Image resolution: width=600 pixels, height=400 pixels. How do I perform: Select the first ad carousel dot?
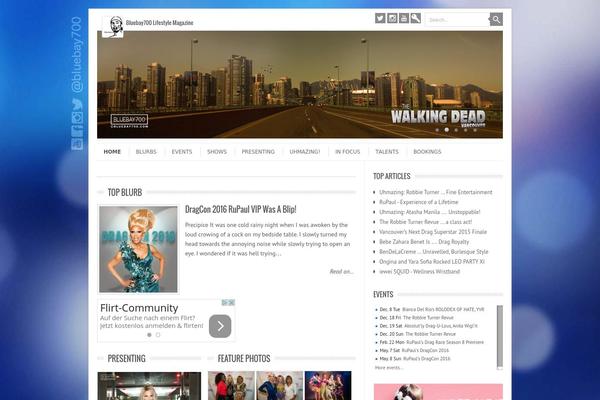tap(149, 335)
